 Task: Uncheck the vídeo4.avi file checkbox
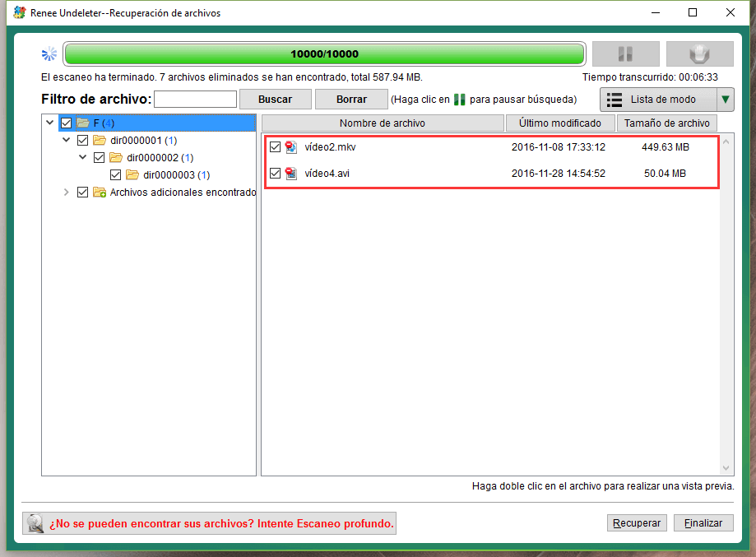point(275,173)
